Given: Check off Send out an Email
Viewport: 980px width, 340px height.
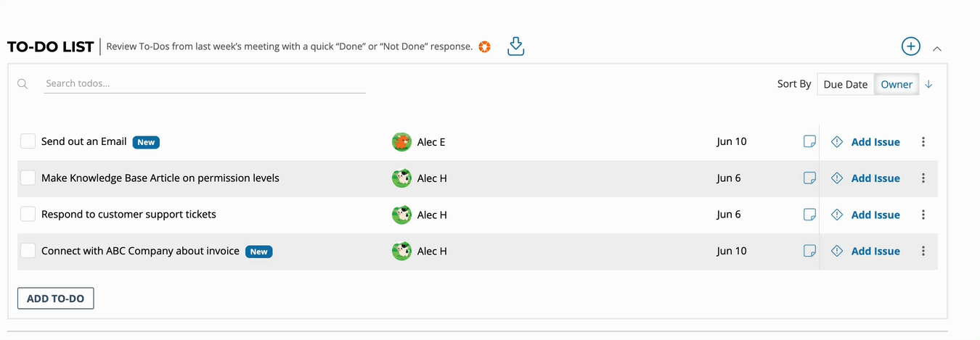Looking at the screenshot, I should point(28,141).
